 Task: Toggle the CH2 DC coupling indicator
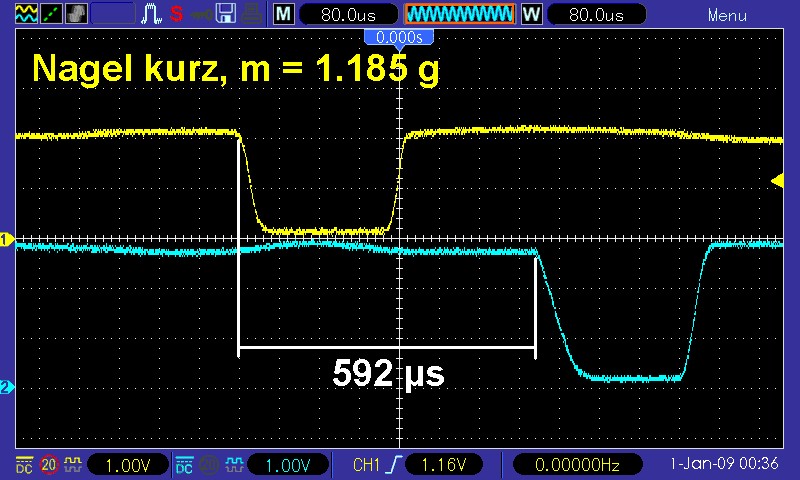pyautogui.click(x=184, y=465)
